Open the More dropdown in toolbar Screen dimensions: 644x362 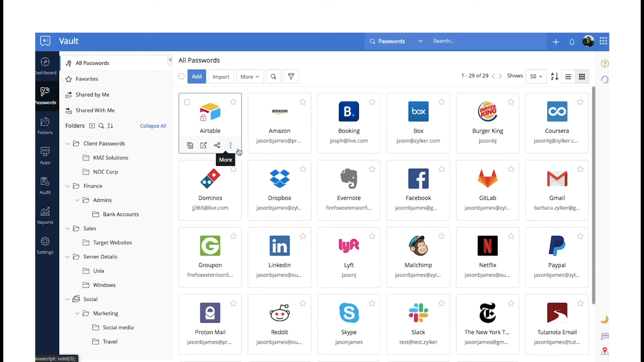tap(250, 76)
